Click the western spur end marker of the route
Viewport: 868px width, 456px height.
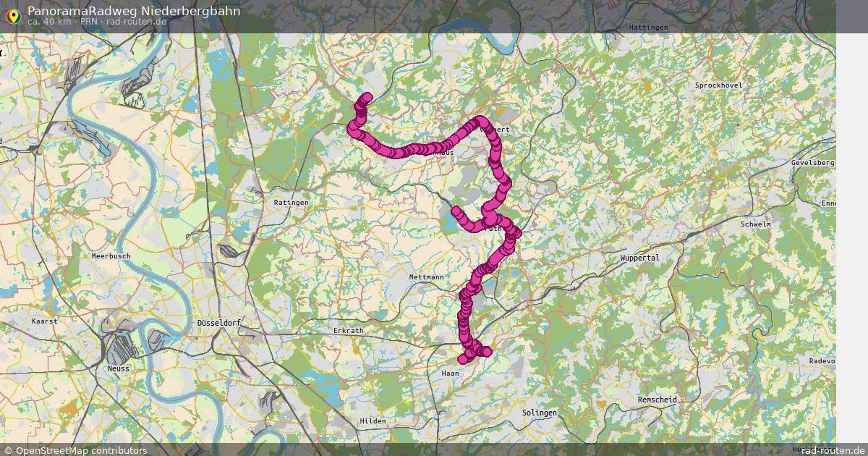pos(456,211)
